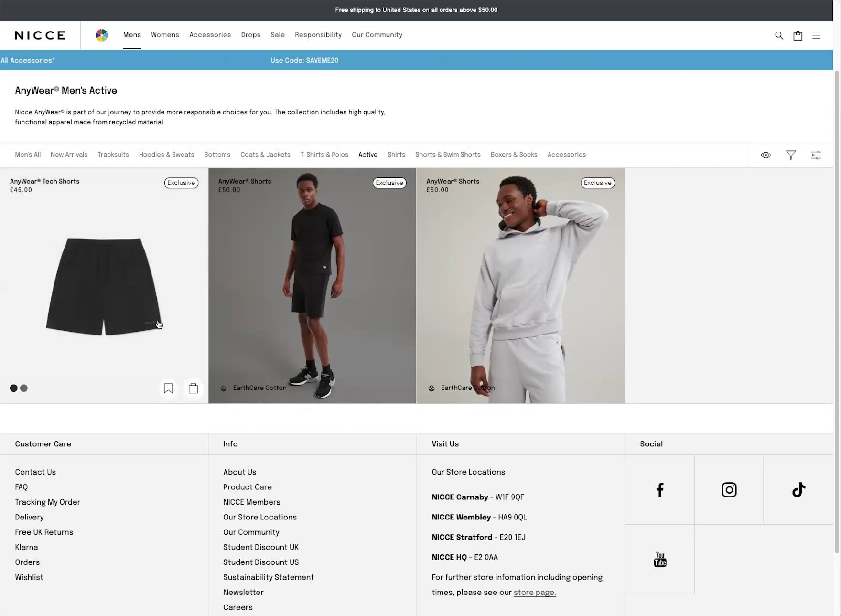Viewport: 841px width, 616px height.
Task: Open the sort sliders settings
Action: coord(816,155)
